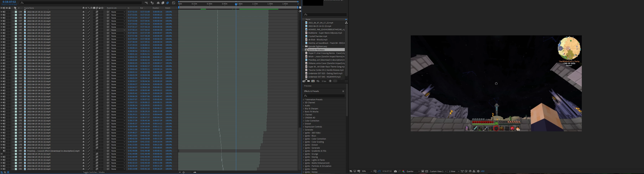The height and width of the screenshot is (174, 644).
Task: Click the Parent & Link column header
Action: click(x=112, y=8)
